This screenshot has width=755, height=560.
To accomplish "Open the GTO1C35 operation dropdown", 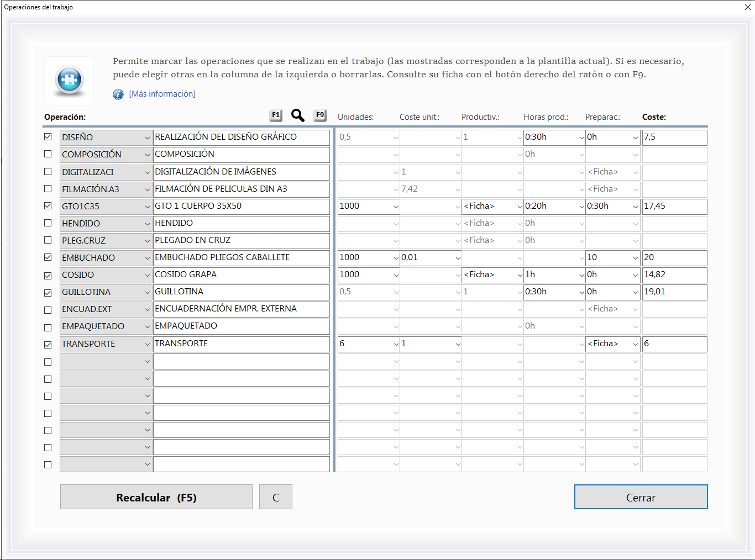I will [x=147, y=207].
